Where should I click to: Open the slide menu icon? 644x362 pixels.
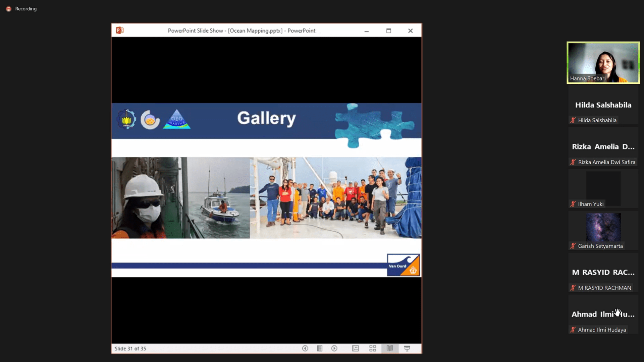(320, 349)
